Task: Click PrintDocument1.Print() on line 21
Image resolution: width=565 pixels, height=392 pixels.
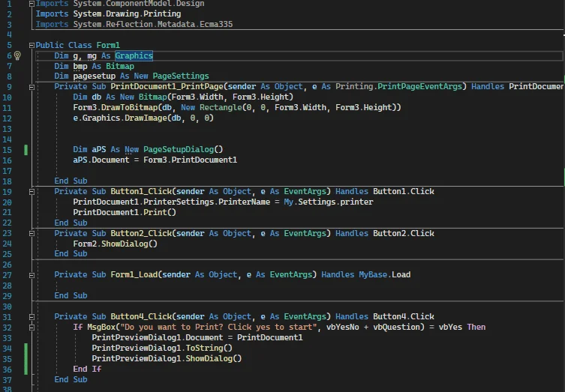Action: tap(125, 212)
